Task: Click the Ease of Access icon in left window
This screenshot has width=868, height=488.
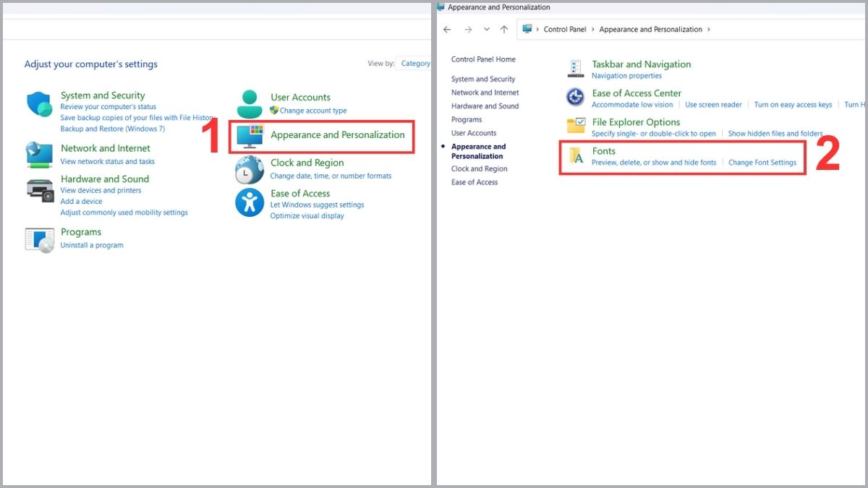Action: click(x=250, y=202)
